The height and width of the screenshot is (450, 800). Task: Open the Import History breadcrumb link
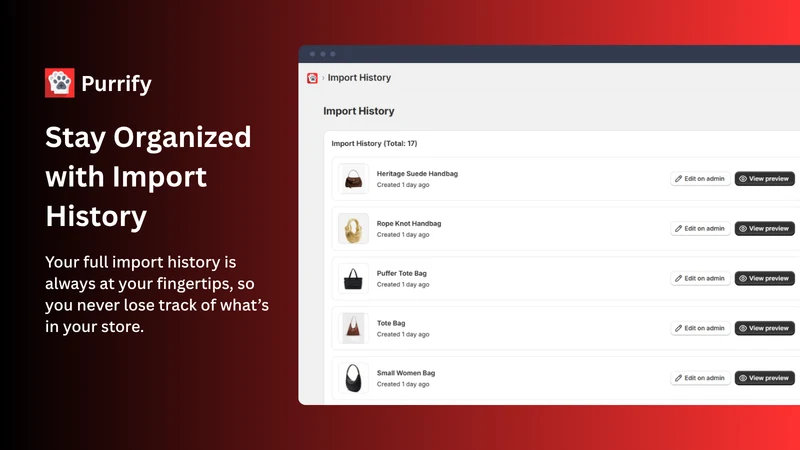coord(359,78)
